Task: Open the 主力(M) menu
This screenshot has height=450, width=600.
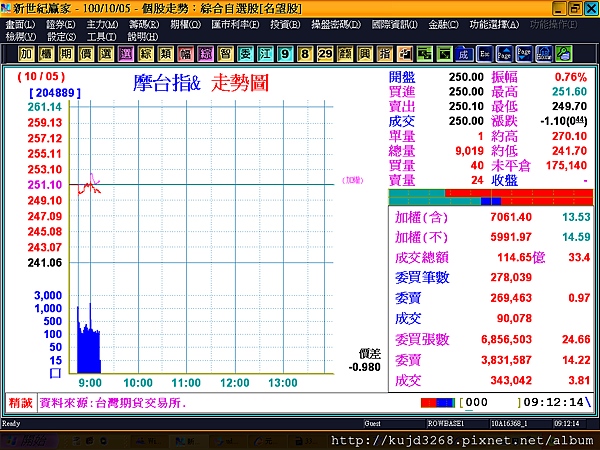Action: [x=102, y=24]
